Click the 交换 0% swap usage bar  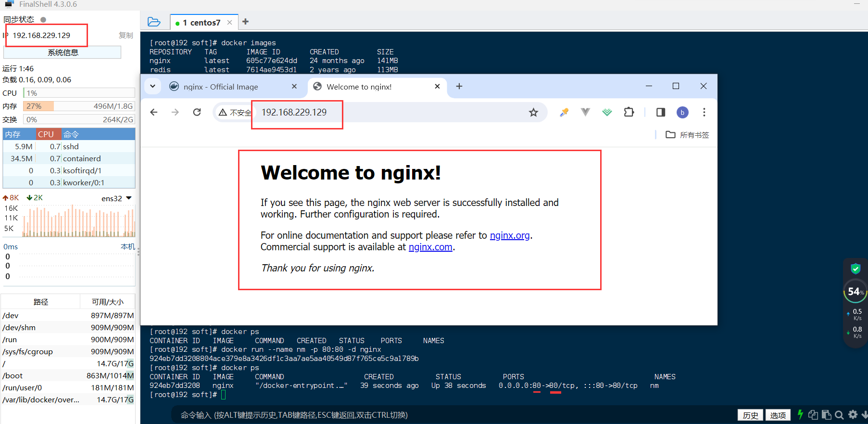coord(79,119)
